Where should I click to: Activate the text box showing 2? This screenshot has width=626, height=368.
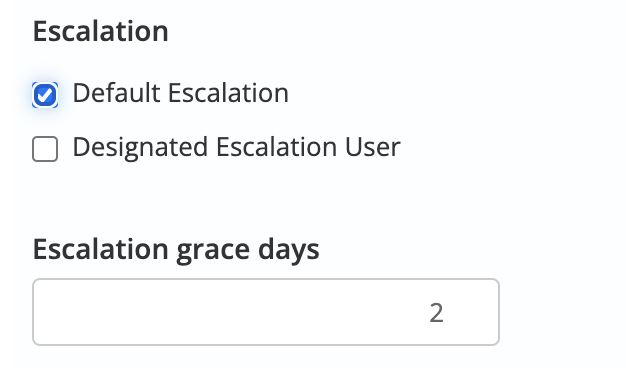pyautogui.click(x=266, y=312)
